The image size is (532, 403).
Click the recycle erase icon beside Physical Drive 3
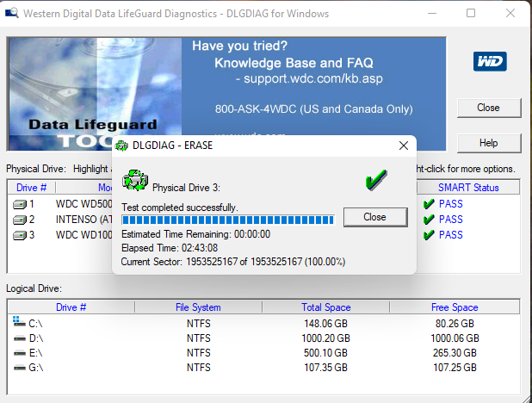click(135, 180)
